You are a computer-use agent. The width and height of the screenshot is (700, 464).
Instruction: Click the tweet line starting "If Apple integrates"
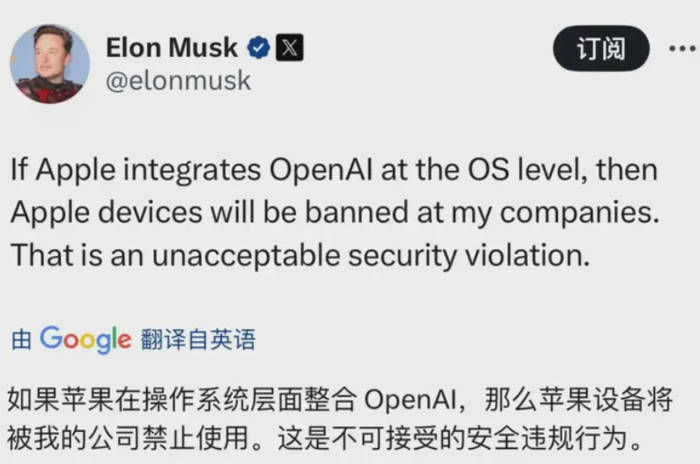point(335,170)
